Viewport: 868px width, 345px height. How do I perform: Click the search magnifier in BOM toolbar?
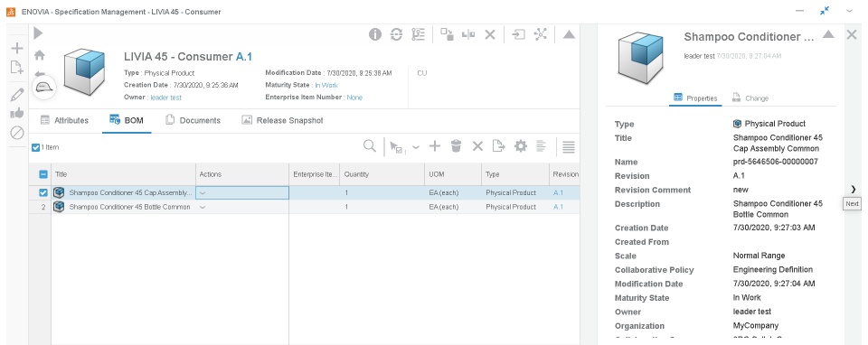(x=370, y=146)
